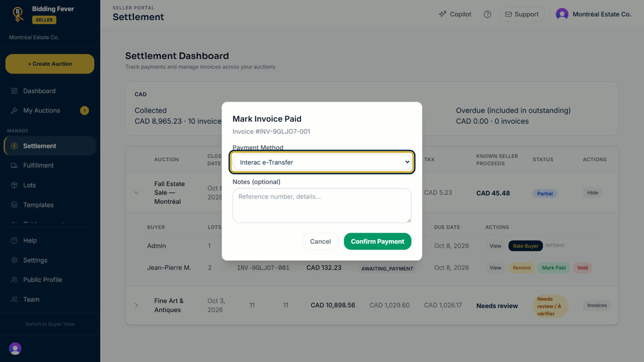
Task: Open the Payment Method dropdown
Action: (322, 162)
